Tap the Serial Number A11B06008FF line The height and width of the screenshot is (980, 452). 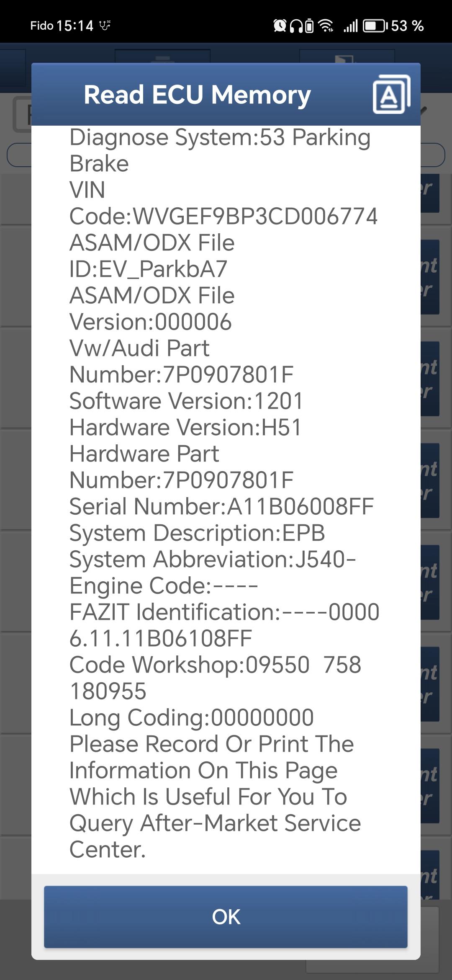pos(221,506)
